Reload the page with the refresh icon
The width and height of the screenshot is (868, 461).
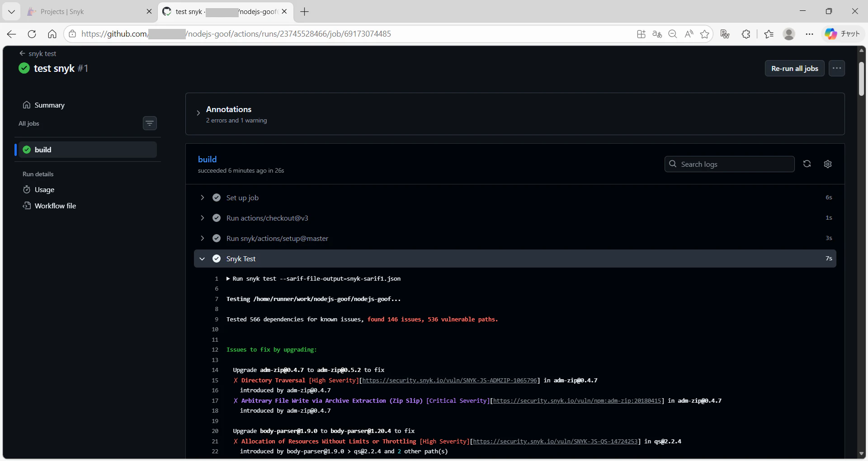32,34
